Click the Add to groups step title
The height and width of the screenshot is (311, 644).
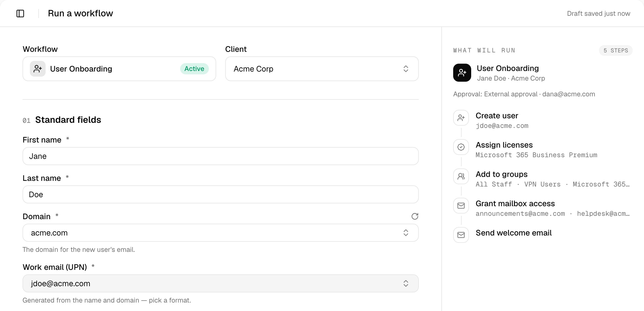(502, 174)
